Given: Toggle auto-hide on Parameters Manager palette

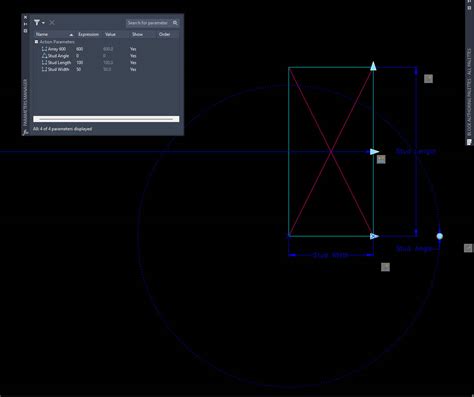Looking at the screenshot, I should point(25,24).
